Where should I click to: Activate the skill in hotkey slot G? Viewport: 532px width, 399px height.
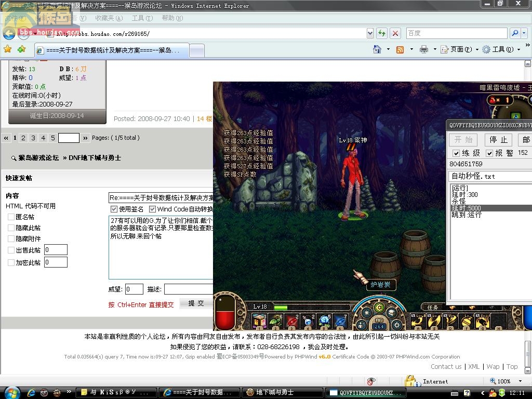(x=483, y=321)
